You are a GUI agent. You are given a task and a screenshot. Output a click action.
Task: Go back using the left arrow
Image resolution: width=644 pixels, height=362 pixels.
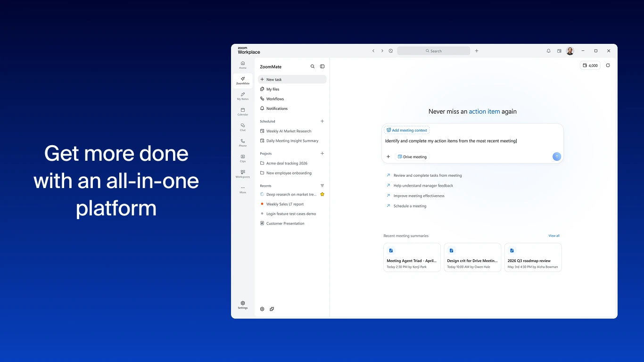pyautogui.click(x=373, y=51)
